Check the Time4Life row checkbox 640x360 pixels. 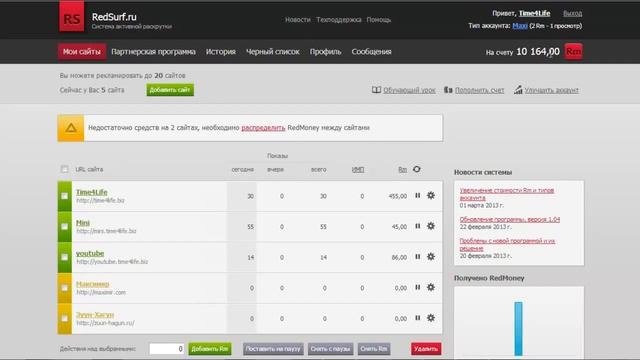pos(64,196)
